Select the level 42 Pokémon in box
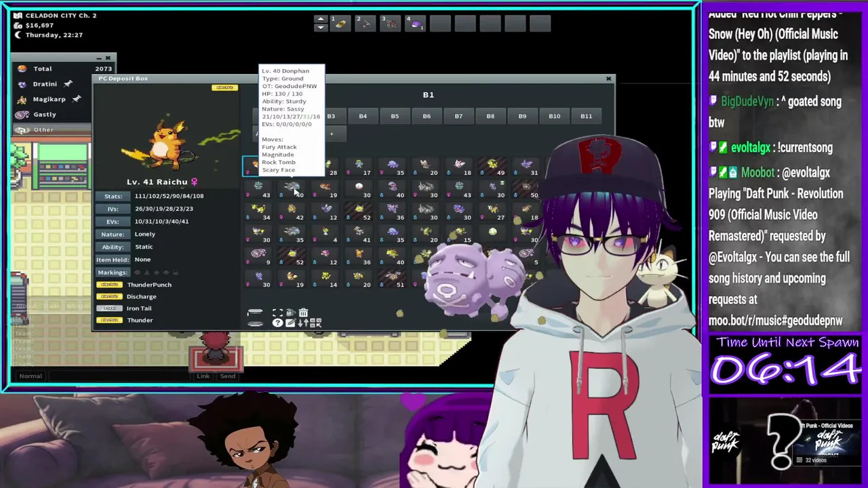This screenshot has height=488, width=868. [292, 212]
